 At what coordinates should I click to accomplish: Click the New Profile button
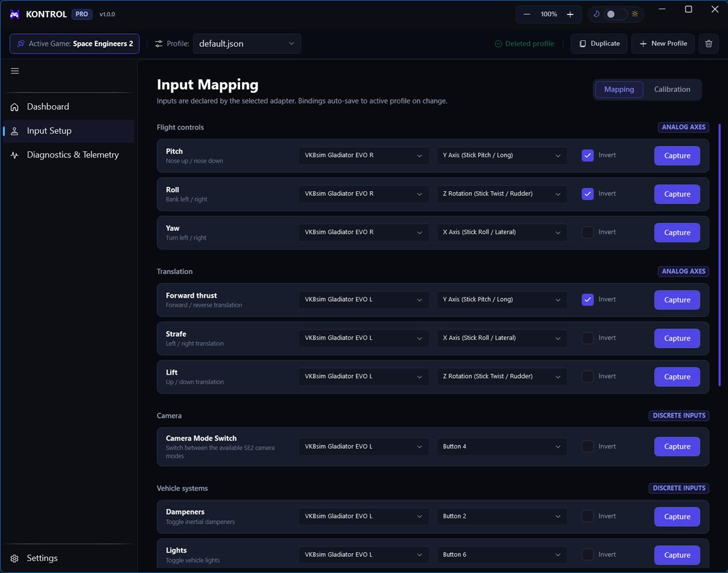(x=663, y=44)
